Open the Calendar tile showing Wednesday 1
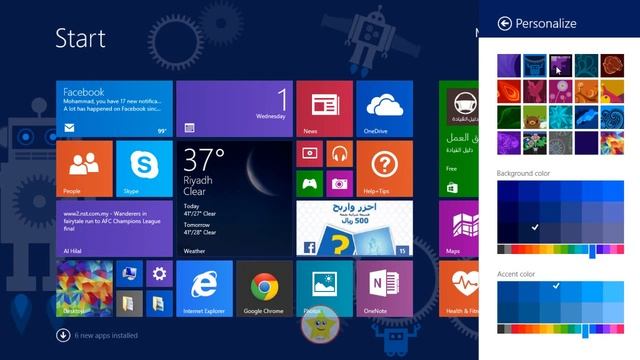The height and width of the screenshot is (360, 640). (234, 109)
